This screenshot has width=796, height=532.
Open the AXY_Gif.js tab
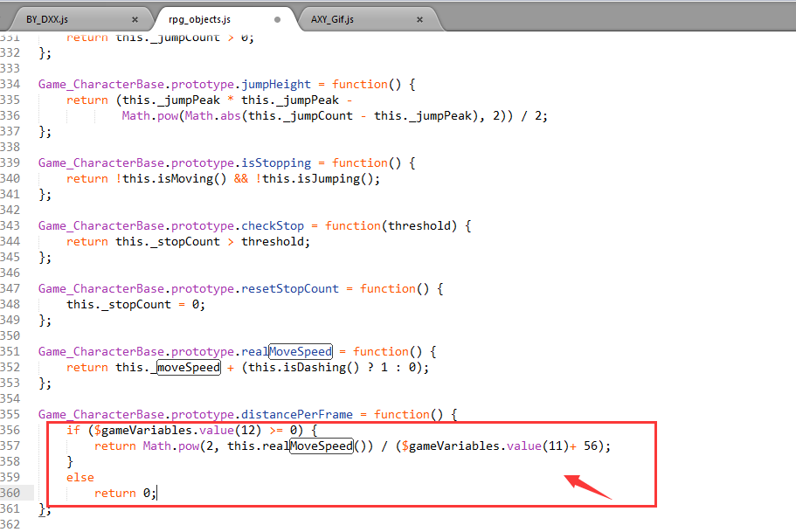(333, 19)
